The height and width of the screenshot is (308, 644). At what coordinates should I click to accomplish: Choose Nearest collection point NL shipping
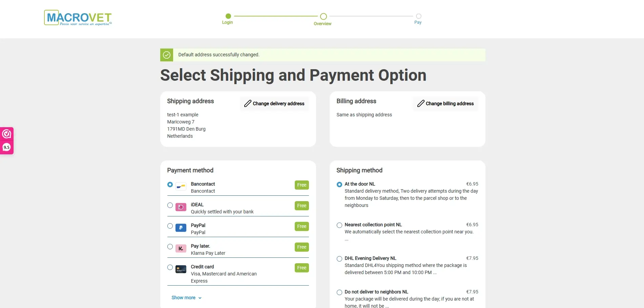point(339,225)
